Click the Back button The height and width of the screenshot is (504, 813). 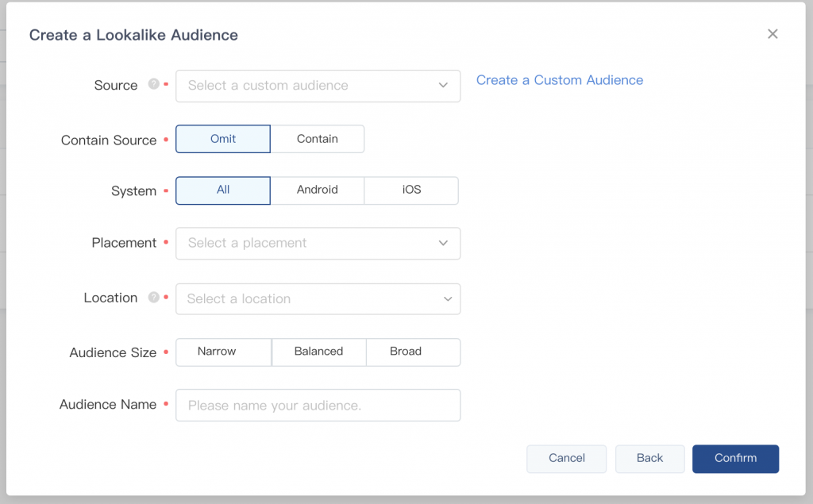(x=649, y=459)
